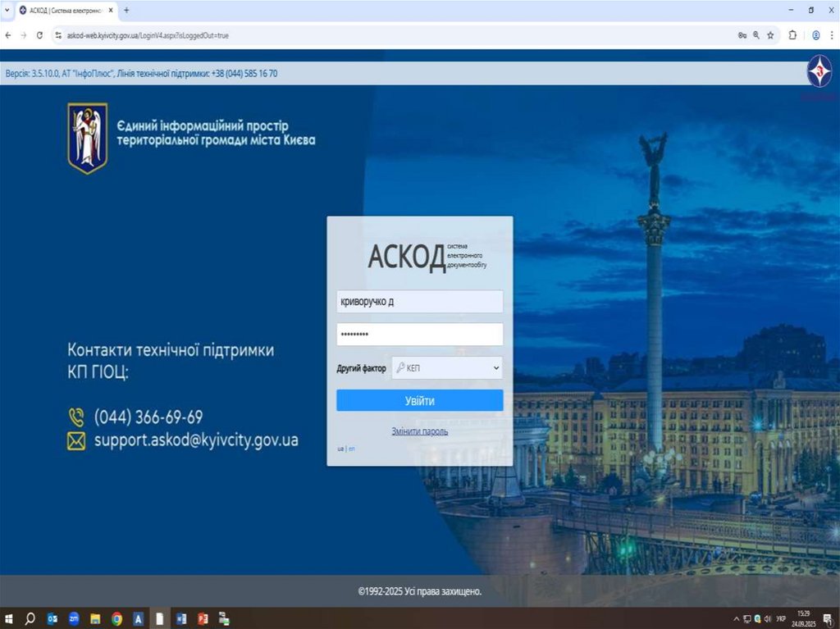
Task: Open Word from the taskbar
Action: [x=181, y=619]
